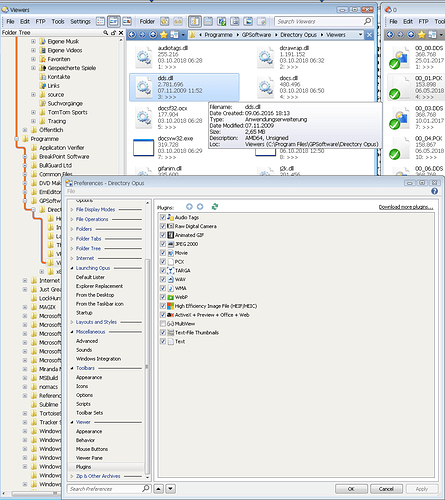Uncheck the JPEG 2000 plugin
The image size is (445, 500).
(163, 244)
